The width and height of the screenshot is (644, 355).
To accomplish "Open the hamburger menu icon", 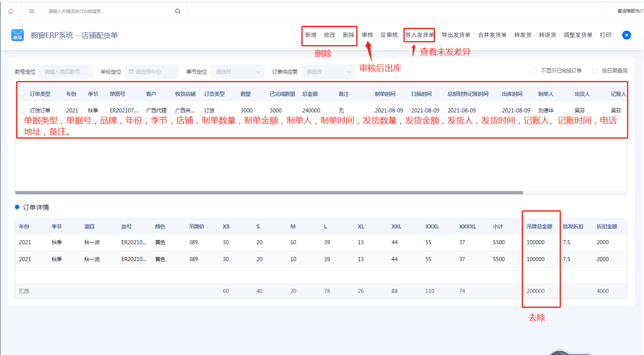I will pyautogui.click(x=32, y=11).
